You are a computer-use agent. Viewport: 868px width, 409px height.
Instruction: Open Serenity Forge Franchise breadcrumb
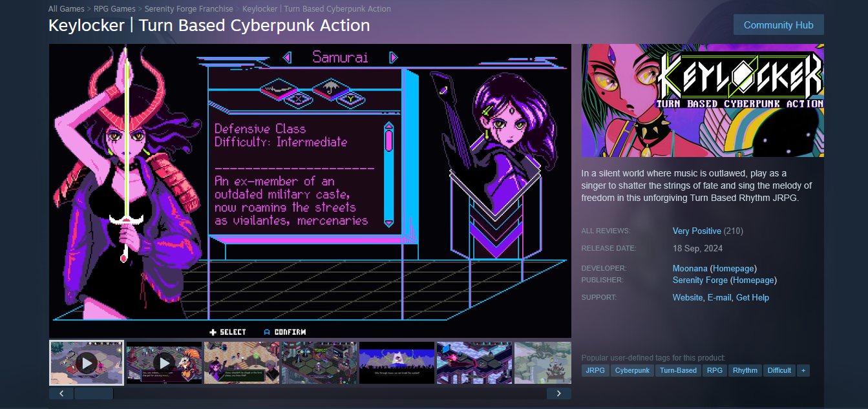point(189,9)
